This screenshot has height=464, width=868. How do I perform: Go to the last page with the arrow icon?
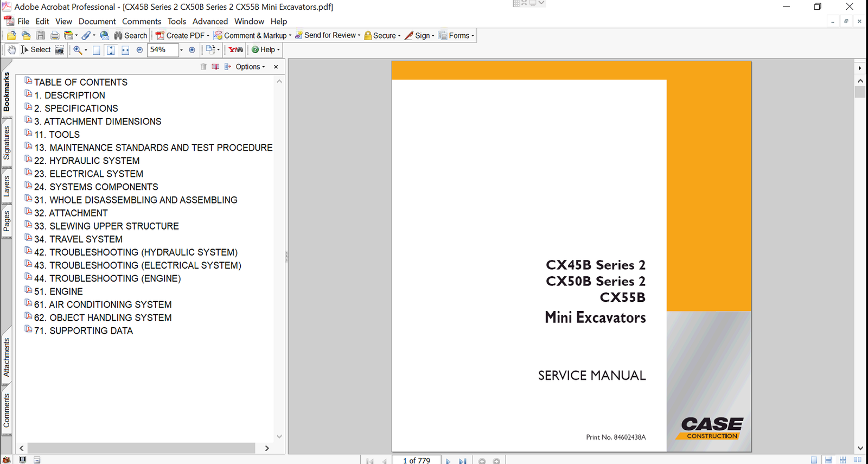tap(463, 461)
